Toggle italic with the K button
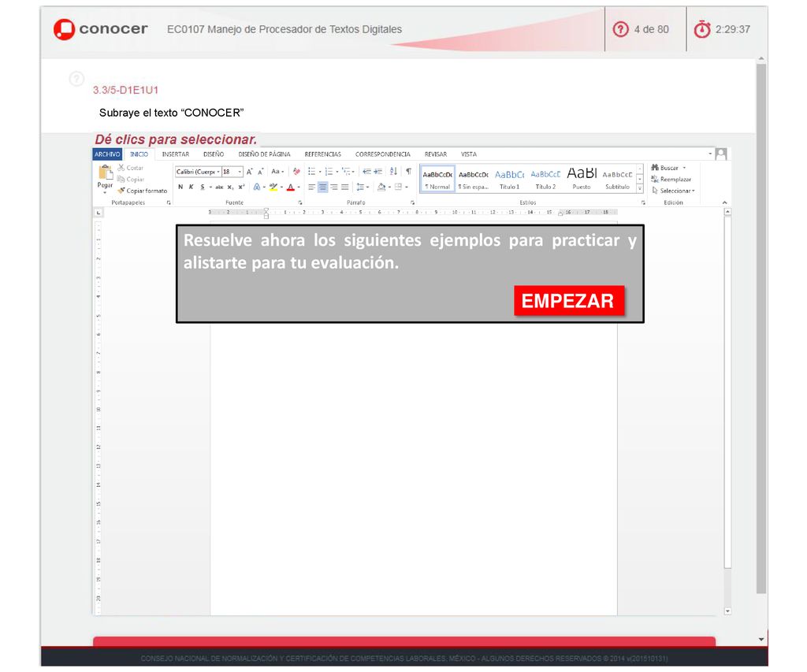807x672 pixels. (x=191, y=187)
